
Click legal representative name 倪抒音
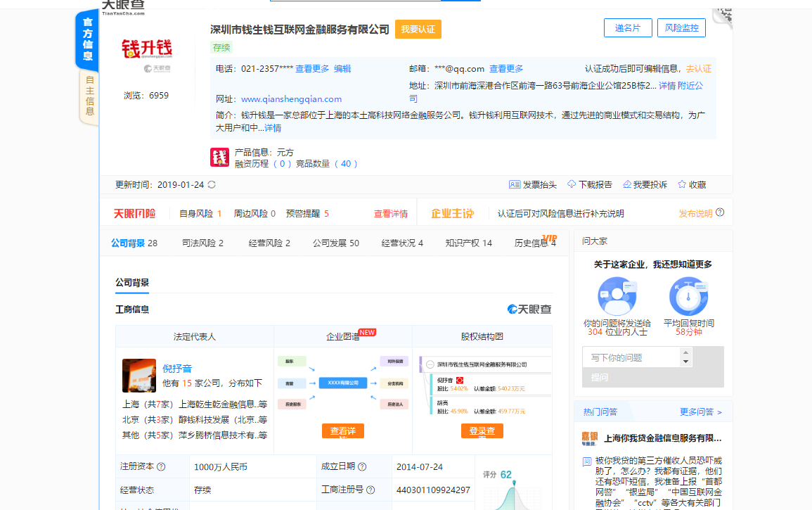[x=177, y=369]
